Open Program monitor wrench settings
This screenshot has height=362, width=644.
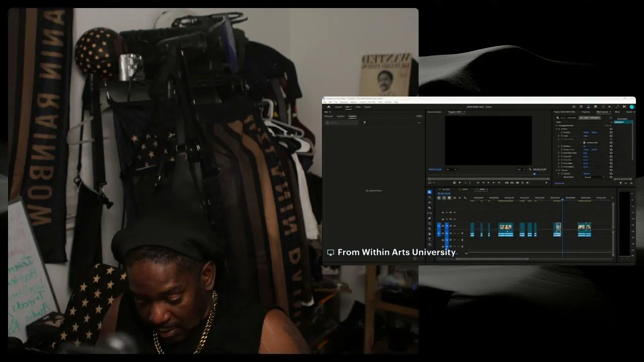click(531, 169)
